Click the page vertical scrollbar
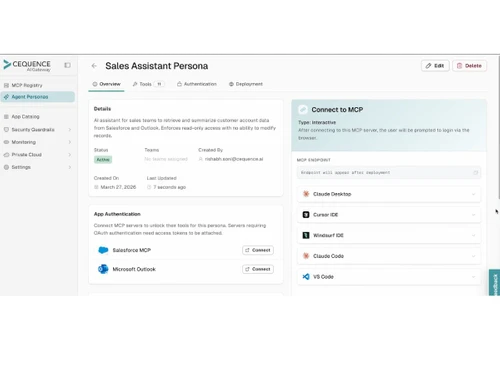Screen dimensions: 500x375 [498, 127]
